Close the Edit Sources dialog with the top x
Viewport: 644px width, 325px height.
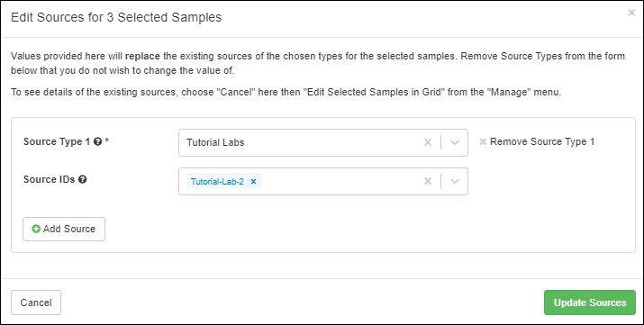tap(631, 13)
